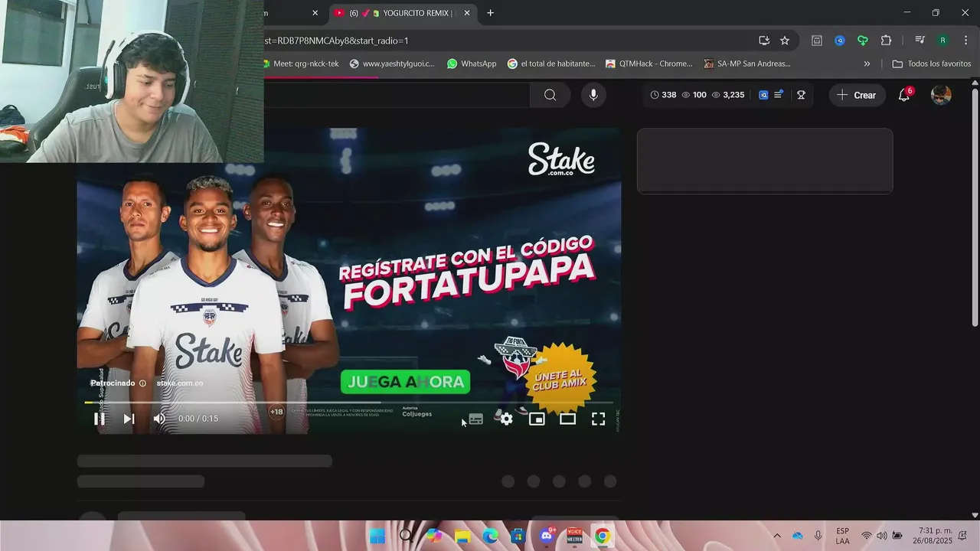Click the blue IQ icon in the stats bar

pyautogui.click(x=763, y=95)
